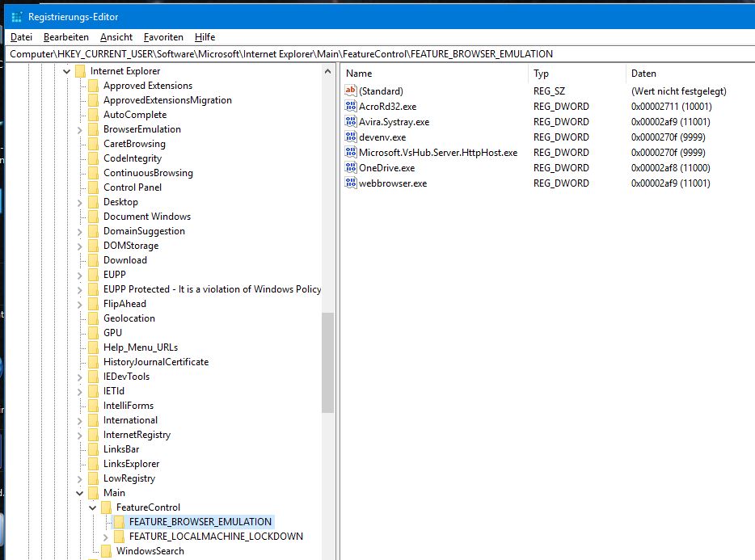Click the FEATURE_BROWSER_EMULATION folder icon
The width and height of the screenshot is (755, 560).
tap(119, 522)
